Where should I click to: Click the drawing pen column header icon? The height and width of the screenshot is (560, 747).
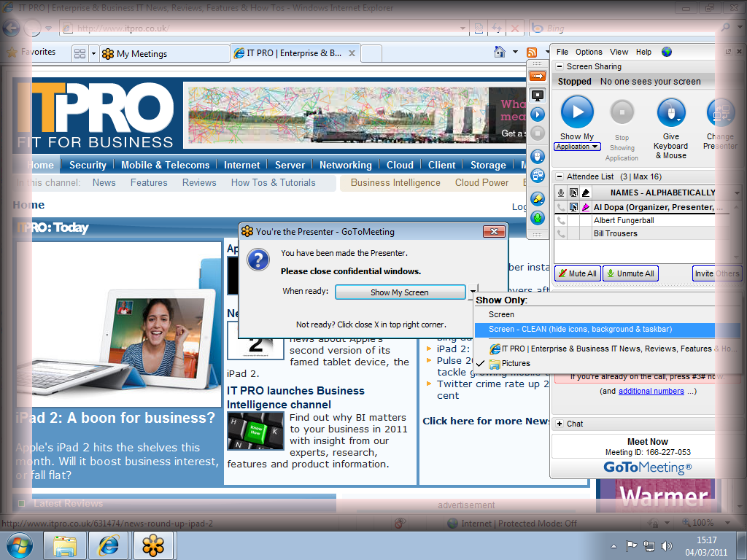point(586,192)
